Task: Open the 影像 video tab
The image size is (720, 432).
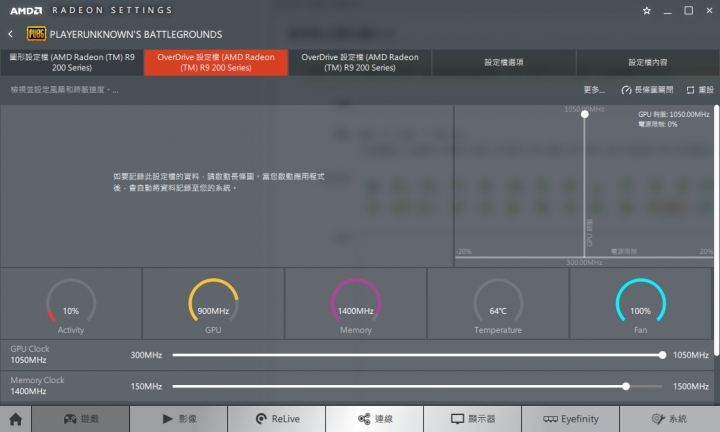Action: [x=179, y=419]
